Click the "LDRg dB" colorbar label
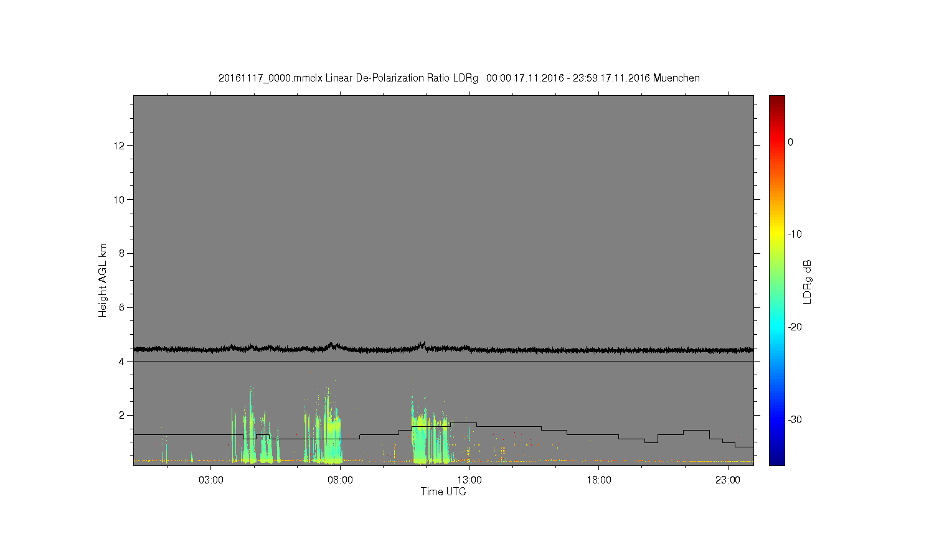Viewport: 934px width, 560px height. click(808, 282)
